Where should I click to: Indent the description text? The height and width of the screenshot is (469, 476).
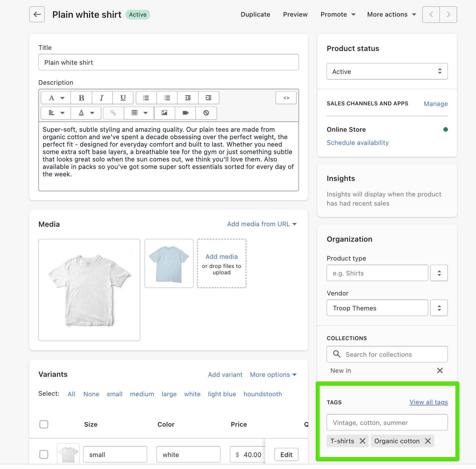(x=209, y=98)
